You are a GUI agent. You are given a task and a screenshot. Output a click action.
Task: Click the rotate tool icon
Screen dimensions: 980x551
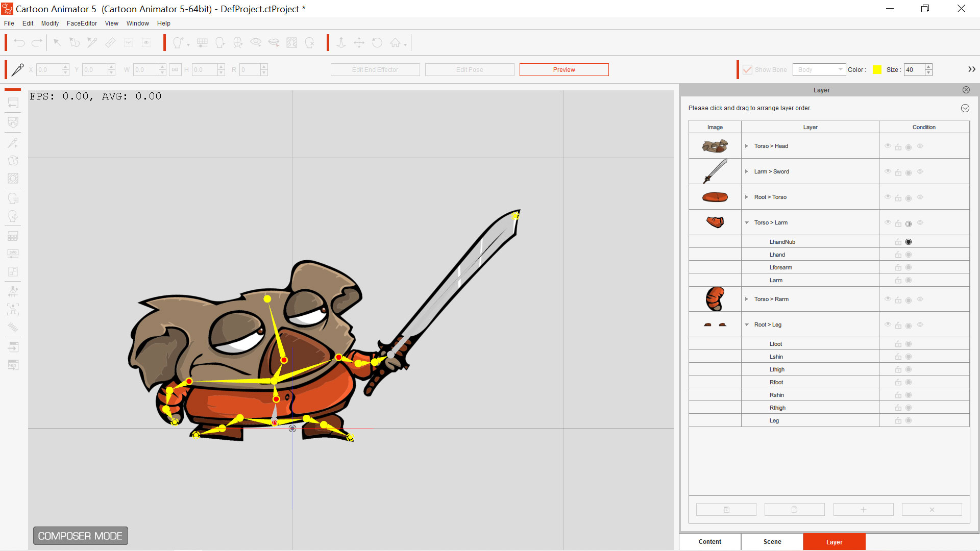(x=377, y=43)
